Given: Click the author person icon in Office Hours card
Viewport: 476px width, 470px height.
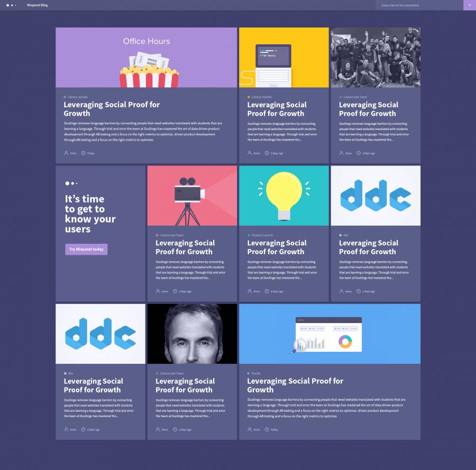Looking at the screenshot, I should (x=66, y=153).
